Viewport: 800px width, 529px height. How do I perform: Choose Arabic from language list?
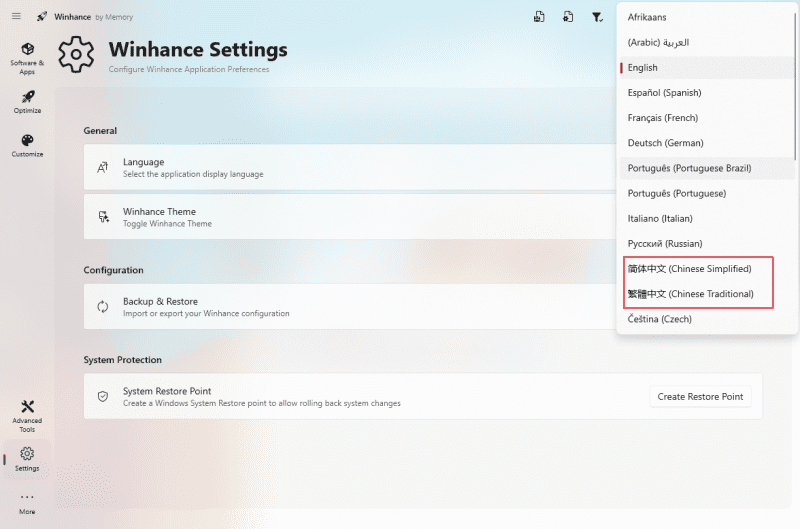706,42
